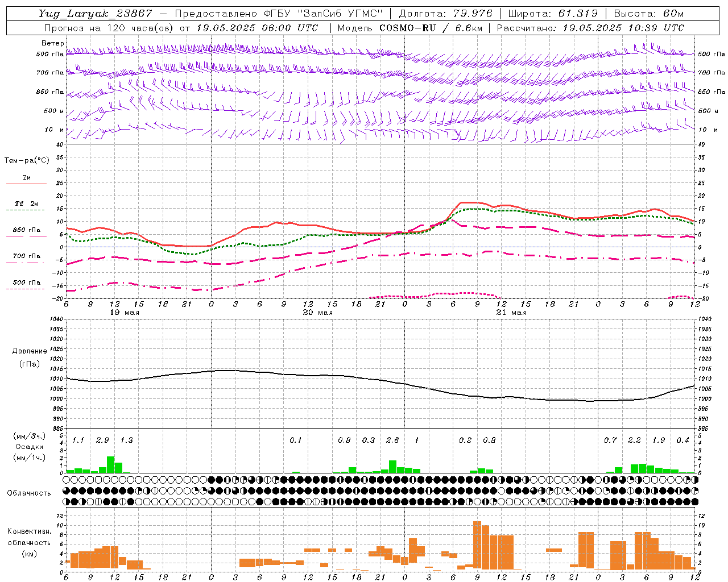Select computed time 19.05.2025 10:39 UTC
Viewport: 728px width, 582px height.
coord(623,28)
